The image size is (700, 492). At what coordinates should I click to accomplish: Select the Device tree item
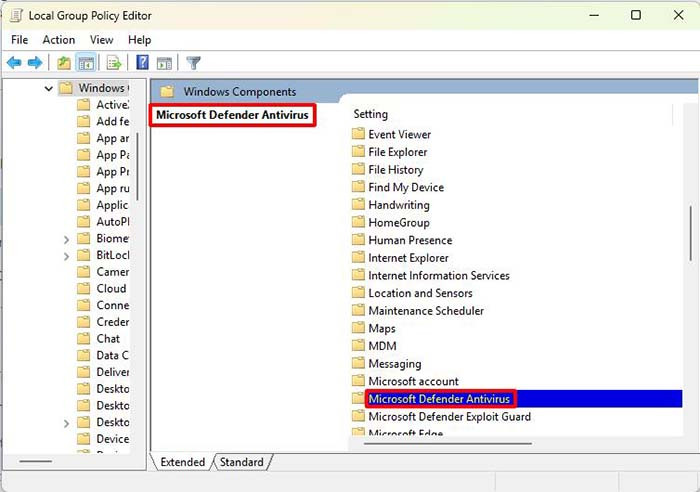[112, 439]
